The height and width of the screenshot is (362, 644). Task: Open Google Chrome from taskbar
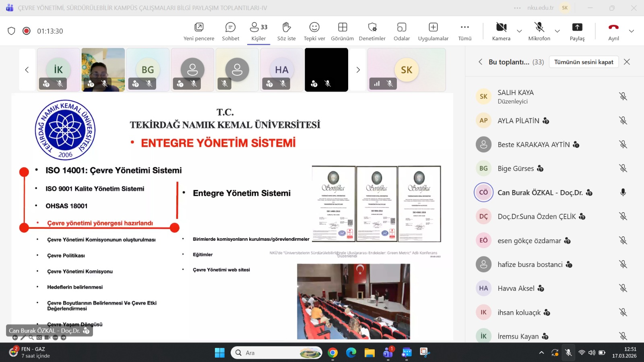(x=332, y=353)
